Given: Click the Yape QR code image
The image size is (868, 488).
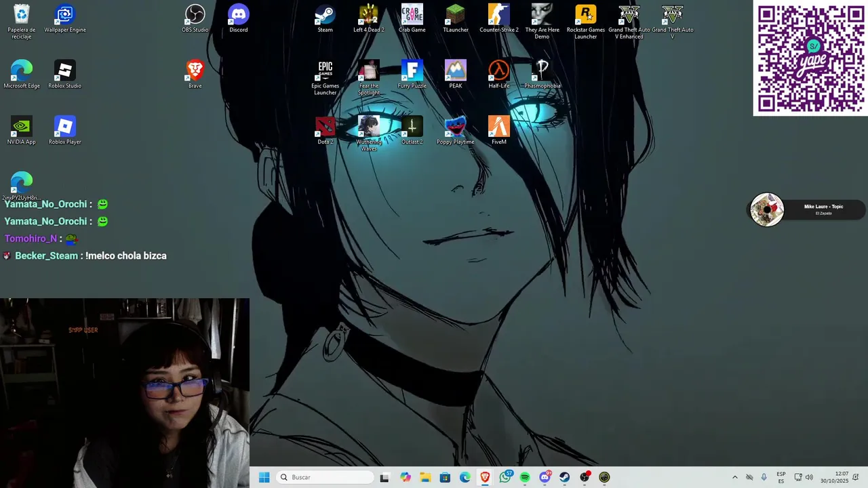Looking at the screenshot, I should coord(810,58).
